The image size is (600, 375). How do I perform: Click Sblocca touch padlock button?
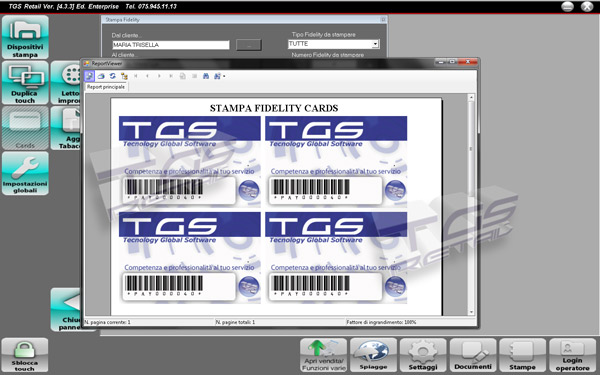(x=25, y=355)
